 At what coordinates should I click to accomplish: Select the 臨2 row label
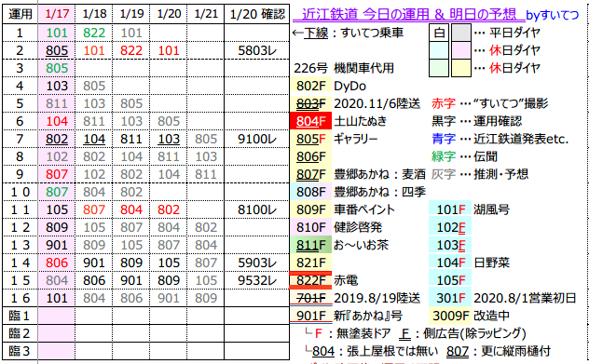[x=21, y=333]
